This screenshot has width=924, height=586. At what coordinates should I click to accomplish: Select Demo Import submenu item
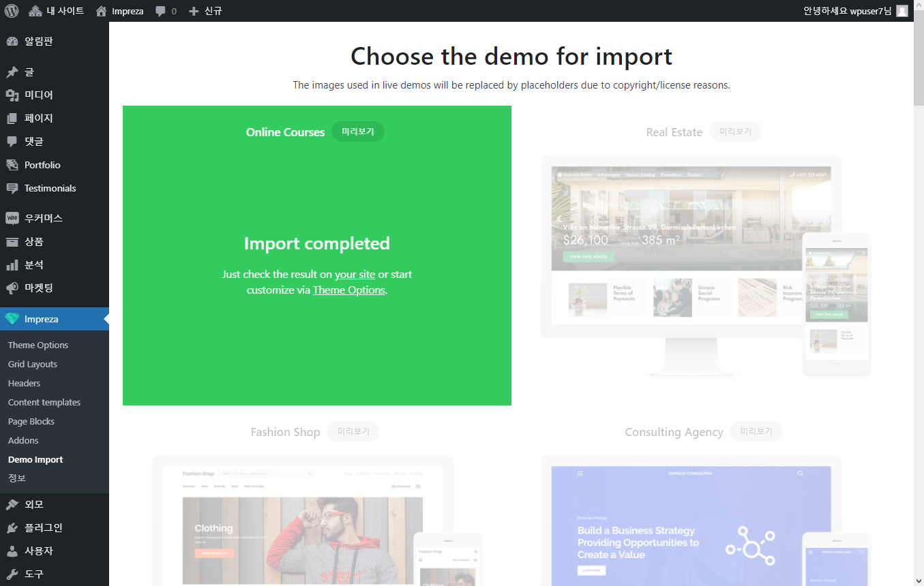pyautogui.click(x=35, y=459)
